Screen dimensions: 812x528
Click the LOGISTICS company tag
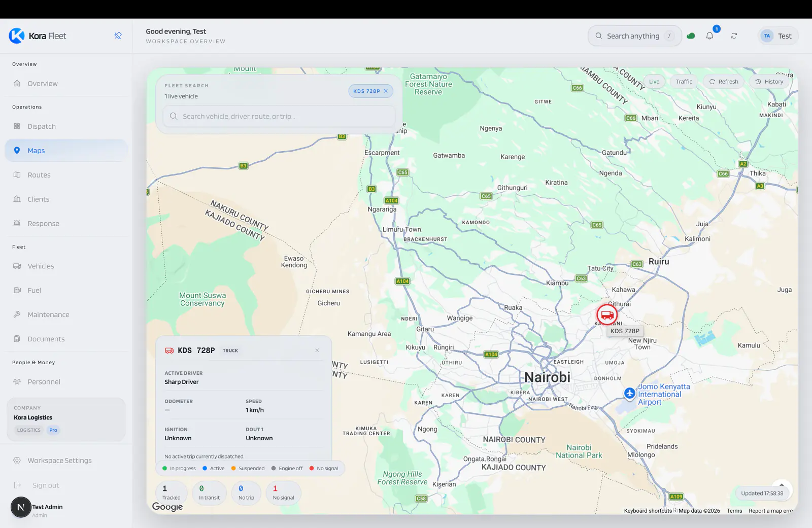pyautogui.click(x=29, y=430)
